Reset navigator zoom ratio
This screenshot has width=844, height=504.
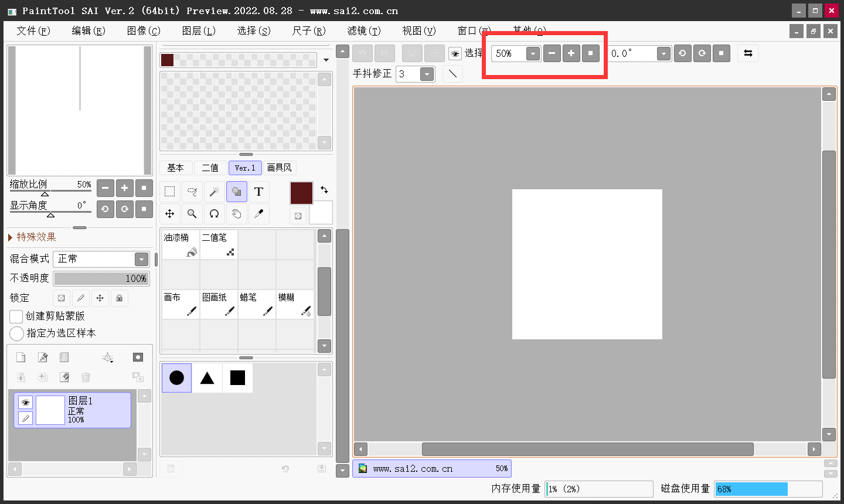[144, 188]
